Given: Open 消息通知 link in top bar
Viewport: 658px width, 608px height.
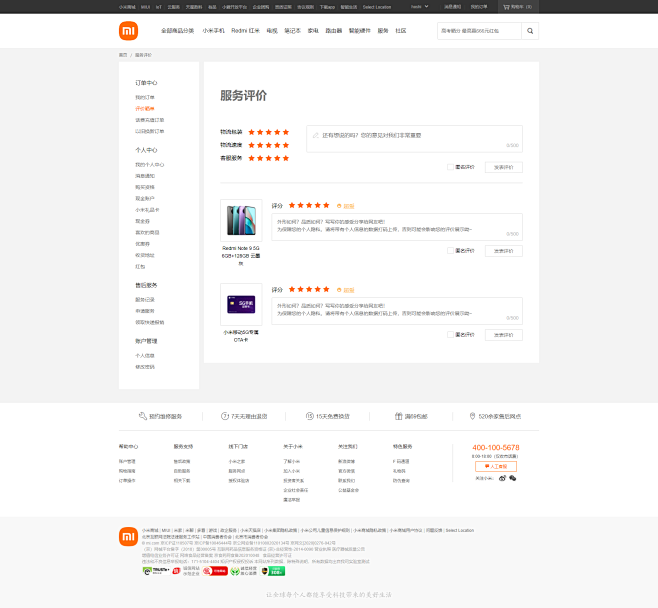Looking at the screenshot, I should 452,7.
